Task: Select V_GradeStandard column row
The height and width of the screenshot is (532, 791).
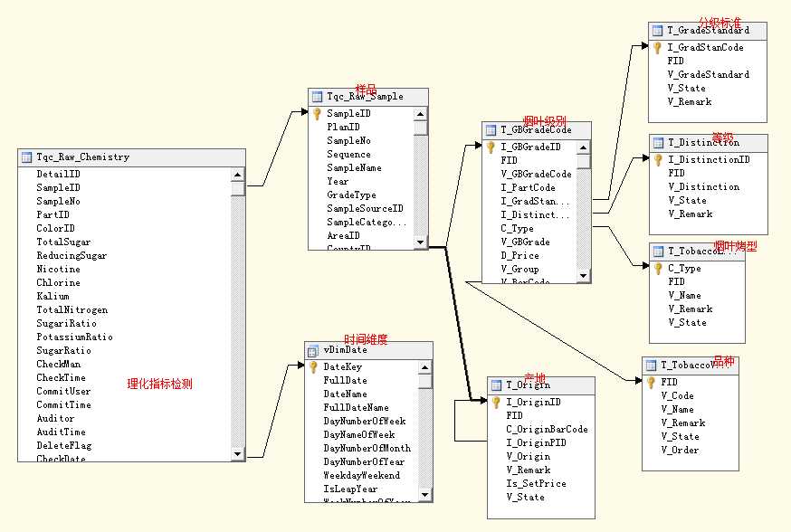Action: tap(708, 75)
